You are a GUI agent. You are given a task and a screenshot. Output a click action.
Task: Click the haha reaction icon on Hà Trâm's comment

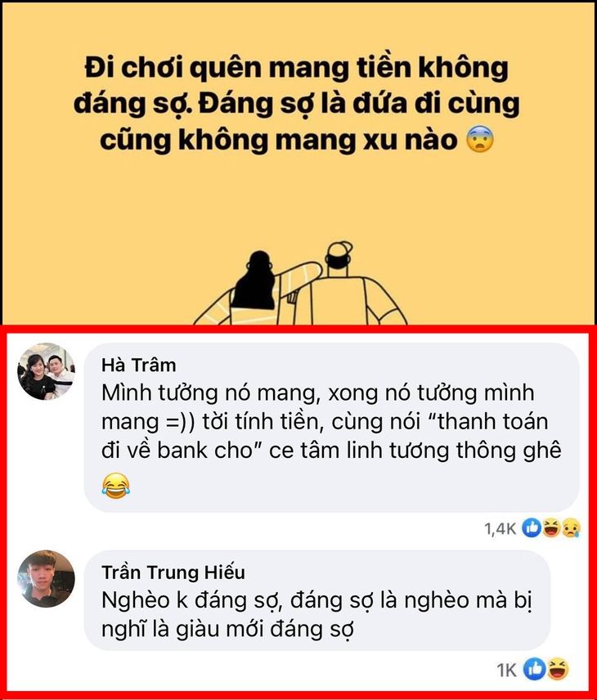point(551,528)
